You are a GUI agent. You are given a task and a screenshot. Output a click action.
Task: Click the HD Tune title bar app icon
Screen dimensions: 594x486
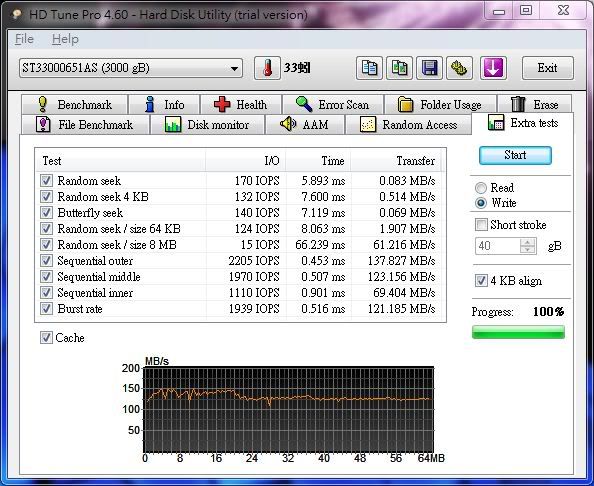point(17,14)
